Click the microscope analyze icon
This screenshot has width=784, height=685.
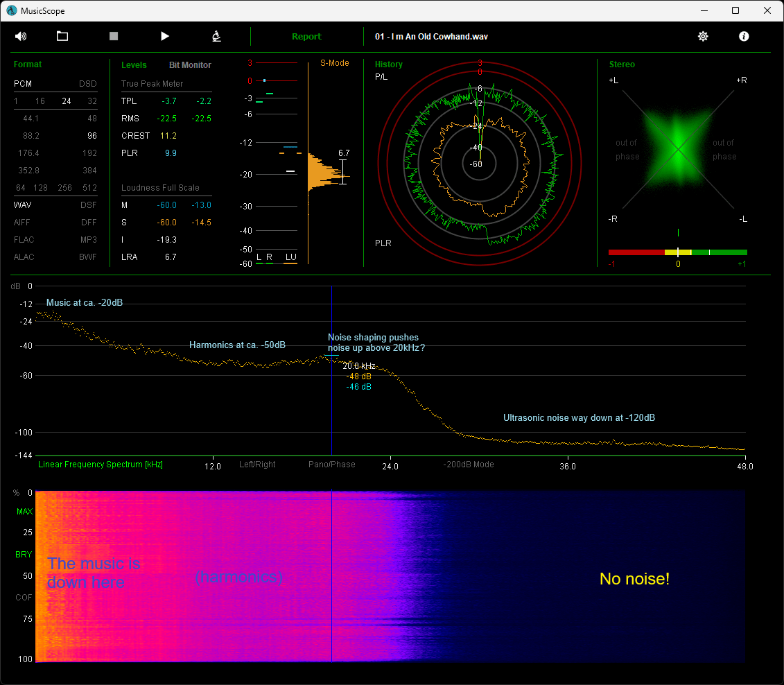pos(216,36)
